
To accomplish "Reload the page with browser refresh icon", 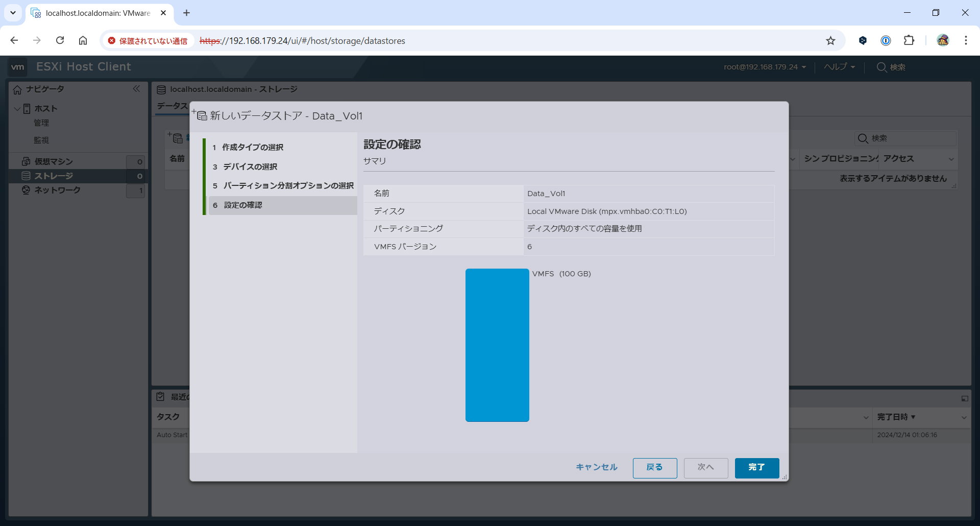I will [x=60, y=40].
